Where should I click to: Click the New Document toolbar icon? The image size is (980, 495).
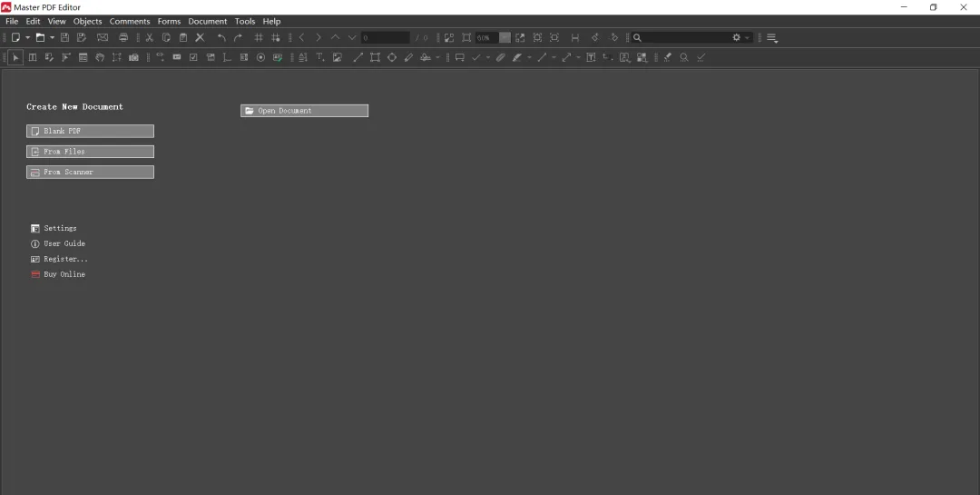pyautogui.click(x=15, y=37)
